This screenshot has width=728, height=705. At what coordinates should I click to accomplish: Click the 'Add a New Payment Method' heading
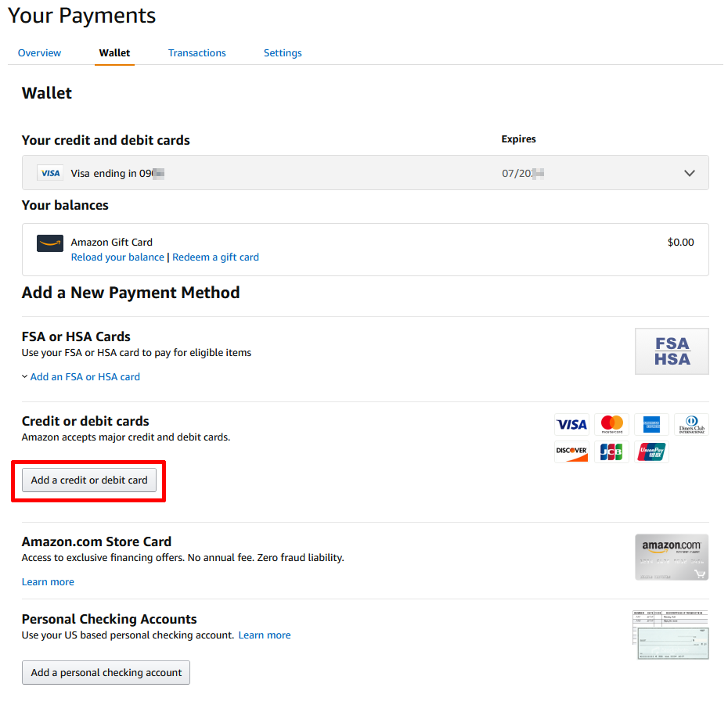pyautogui.click(x=131, y=293)
